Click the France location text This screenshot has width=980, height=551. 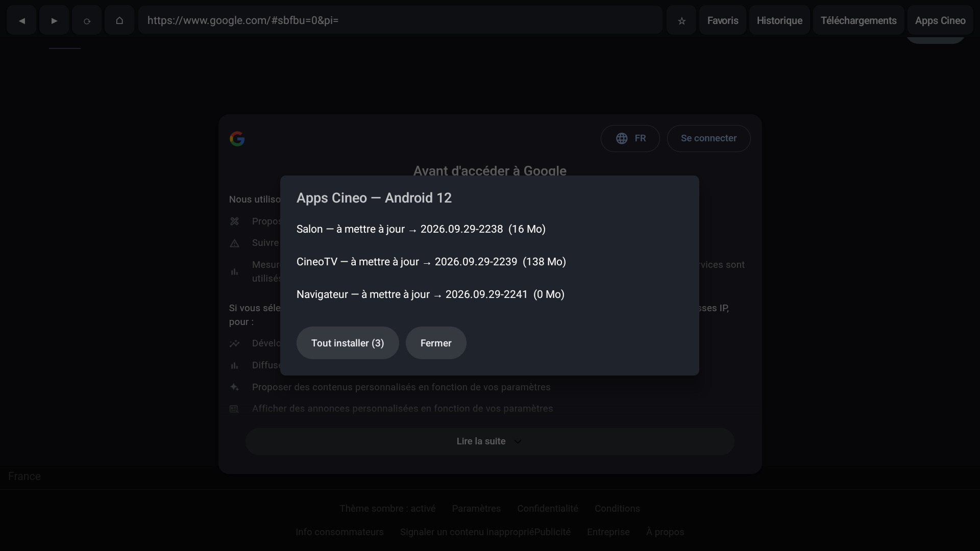[x=24, y=477]
